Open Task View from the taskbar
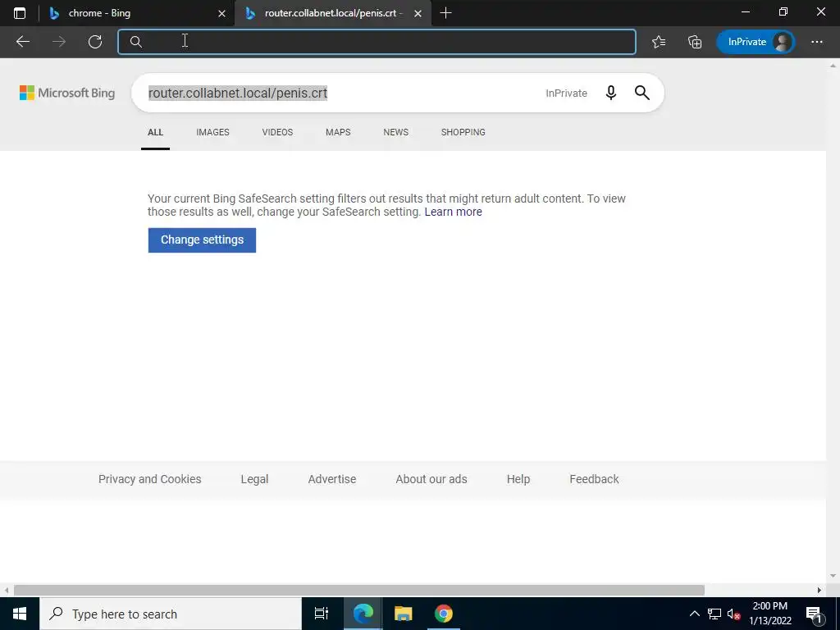The height and width of the screenshot is (630, 840). (322, 614)
